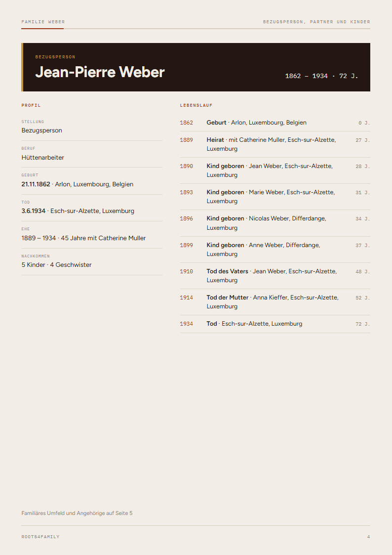Click timeline year '1890'
The image size is (392, 555).
(186, 167)
